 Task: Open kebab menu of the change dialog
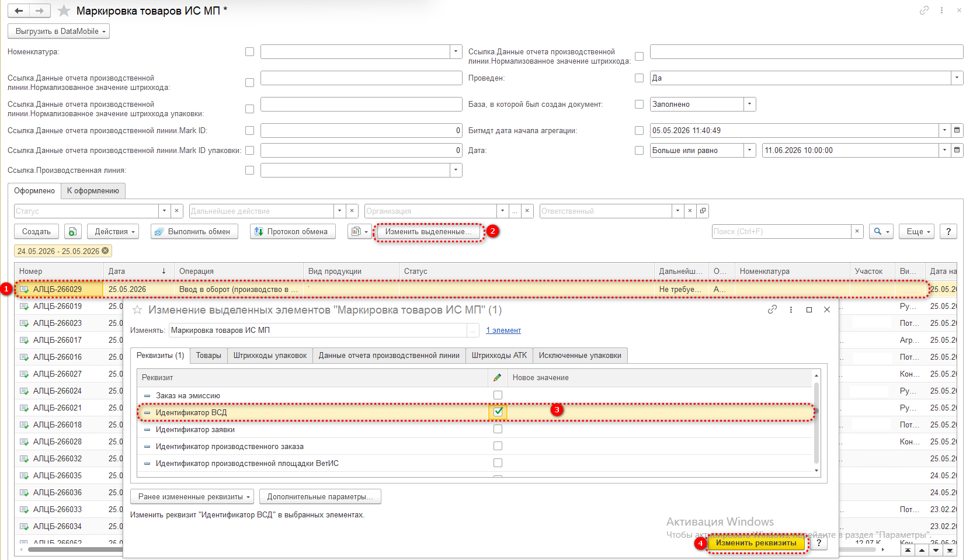pyautogui.click(x=791, y=309)
